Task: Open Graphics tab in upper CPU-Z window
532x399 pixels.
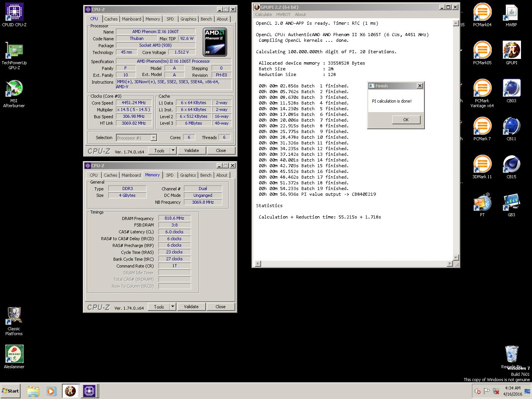Action: point(188,19)
